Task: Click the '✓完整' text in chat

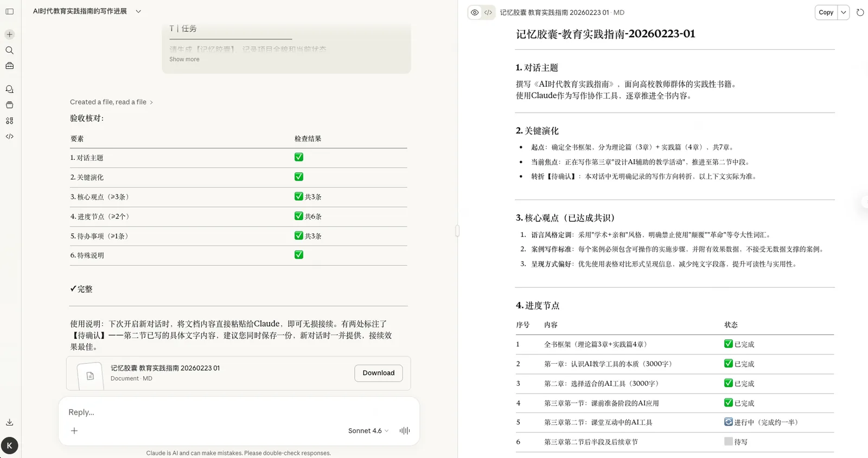Action: [81, 289]
